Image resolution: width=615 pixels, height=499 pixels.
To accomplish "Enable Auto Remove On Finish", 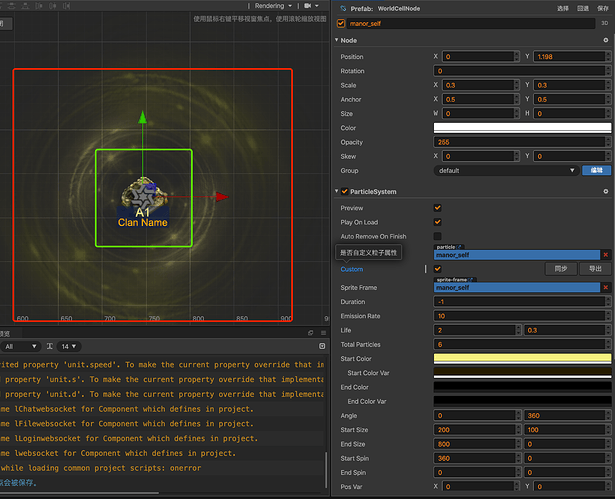I will pos(437,236).
